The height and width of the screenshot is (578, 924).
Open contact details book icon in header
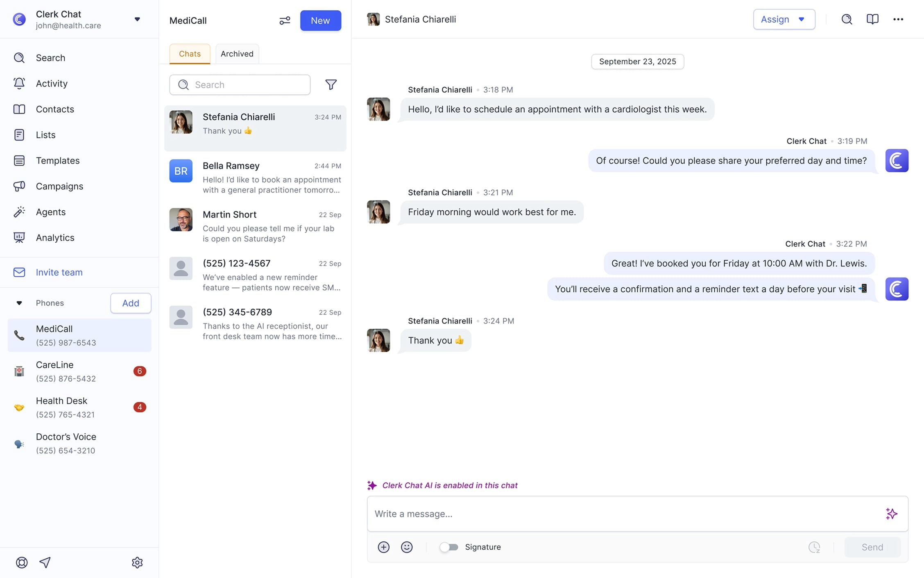coord(872,19)
